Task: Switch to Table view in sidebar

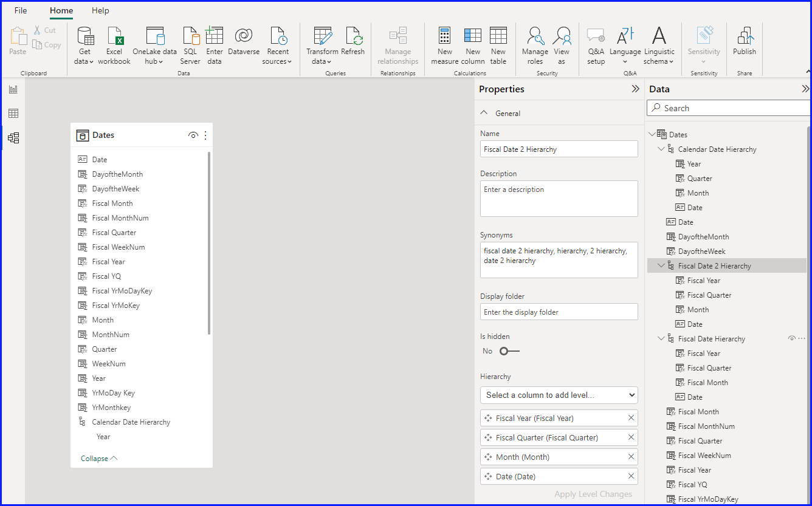Action: [13, 114]
